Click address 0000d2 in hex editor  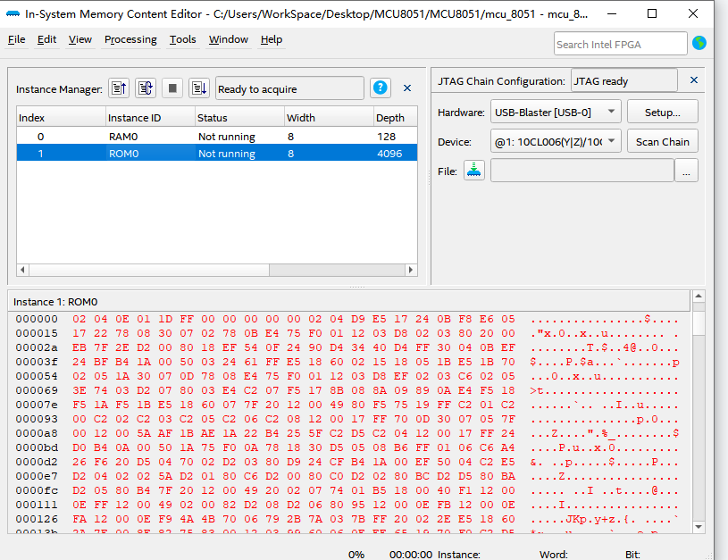click(37, 462)
